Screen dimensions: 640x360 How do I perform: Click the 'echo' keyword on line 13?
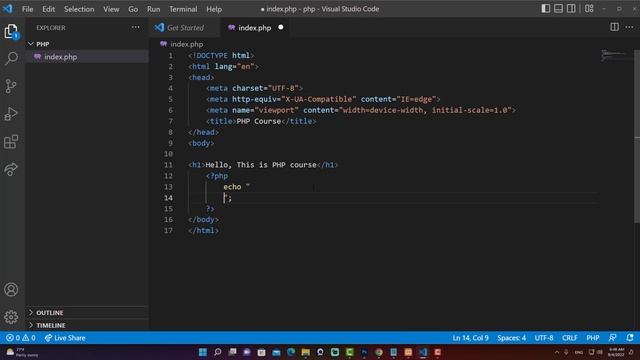pyautogui.click(x=232, y=187)
